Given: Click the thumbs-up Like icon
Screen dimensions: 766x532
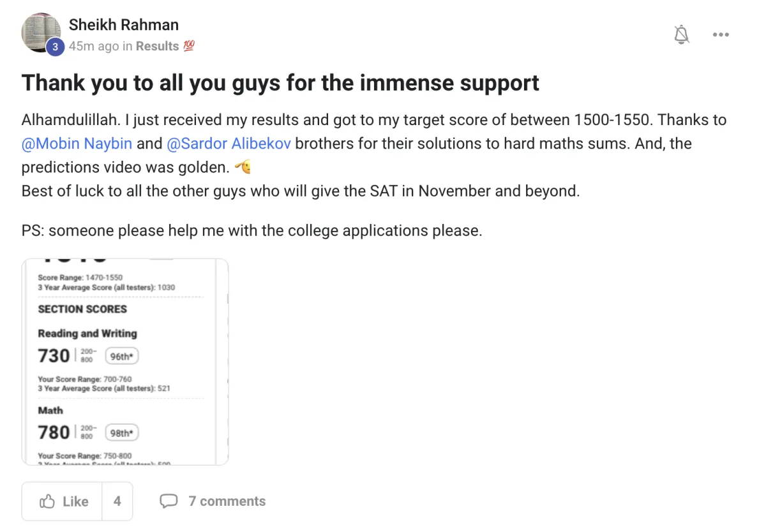Looking at the screenshot, I should pyautogui.click(x=47, y=501).
